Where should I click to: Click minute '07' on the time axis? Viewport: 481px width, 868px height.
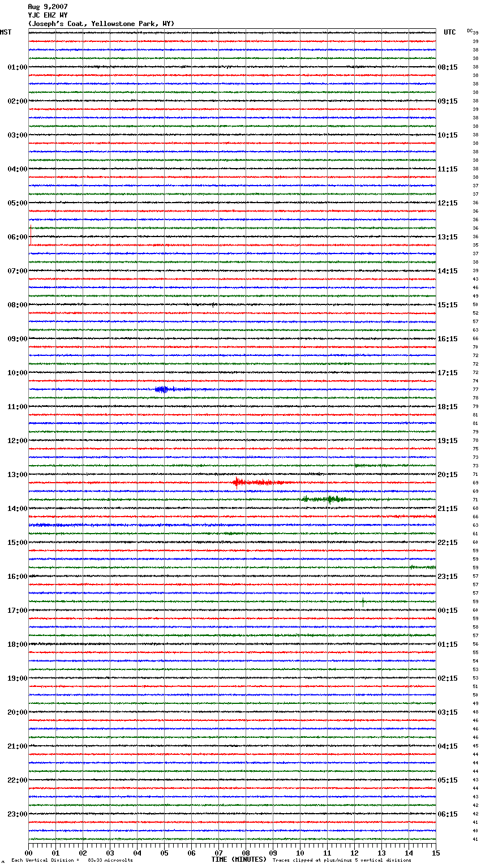[x=218, y=853]
